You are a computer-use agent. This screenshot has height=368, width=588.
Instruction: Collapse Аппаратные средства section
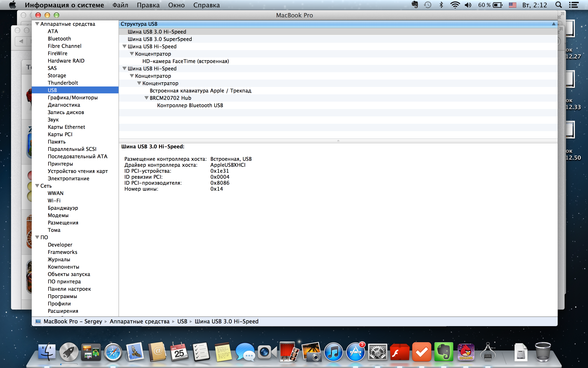pos(37,24)
